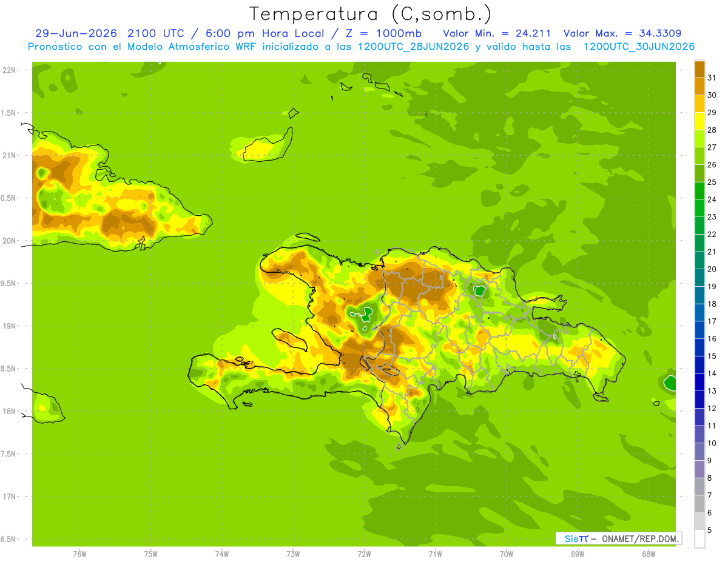Click the longitude axis label "68W"
728x562 pixels.
click(x=649, y=554)
